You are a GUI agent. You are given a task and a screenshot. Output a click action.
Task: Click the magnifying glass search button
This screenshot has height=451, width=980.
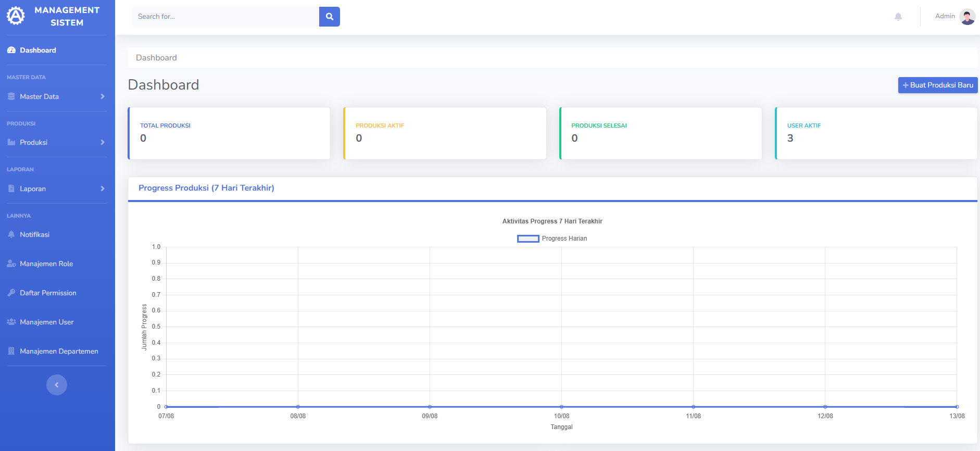(329, 17)
